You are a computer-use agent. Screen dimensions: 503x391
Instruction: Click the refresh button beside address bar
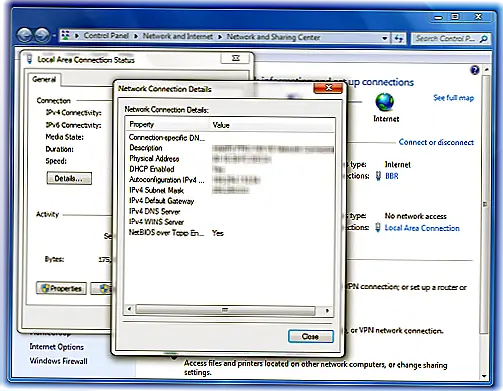(399, 38)
